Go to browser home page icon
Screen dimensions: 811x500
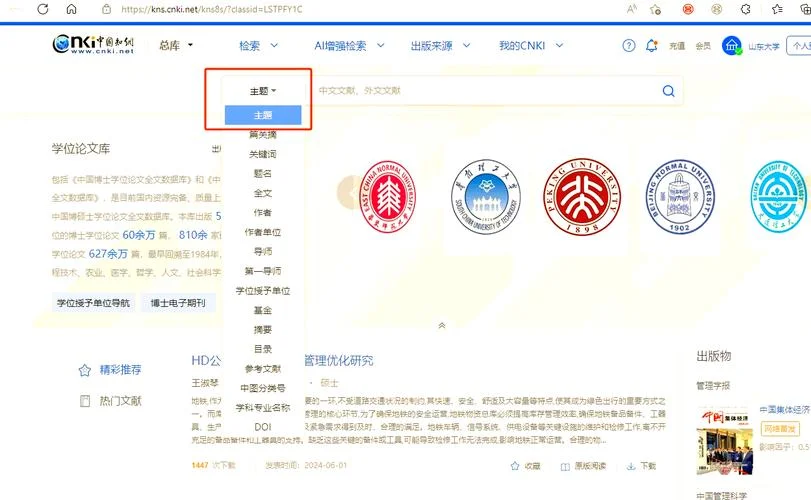71,9
